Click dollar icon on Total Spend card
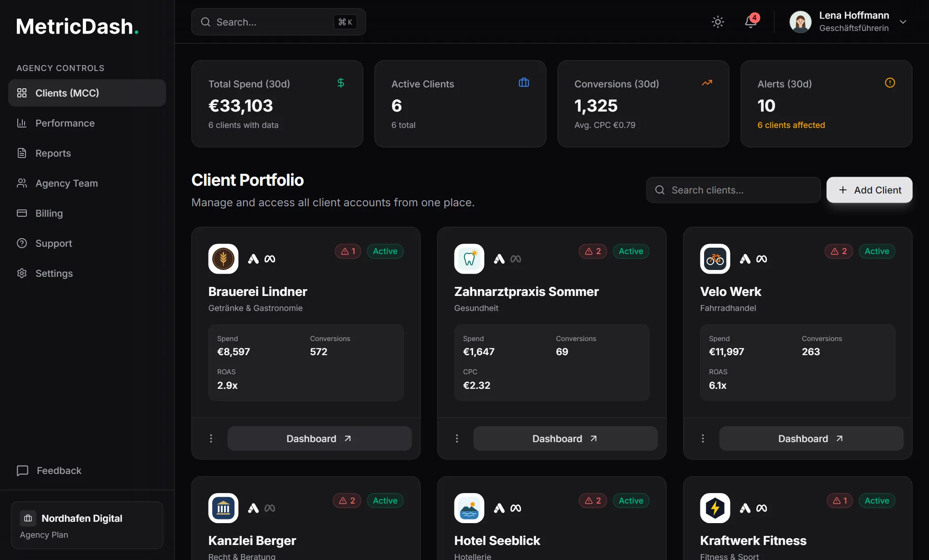929x560 pixels. (x=341, y=83)
